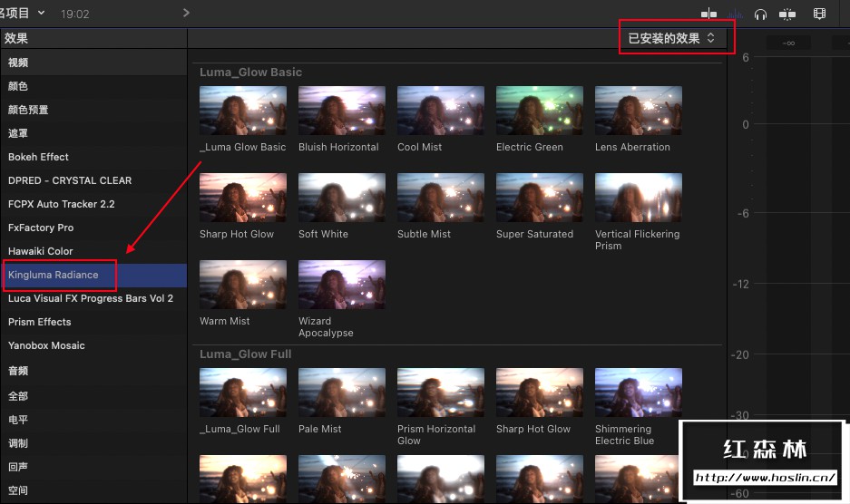Click the Luma_Glow Basic group heading

pos(250,73)
